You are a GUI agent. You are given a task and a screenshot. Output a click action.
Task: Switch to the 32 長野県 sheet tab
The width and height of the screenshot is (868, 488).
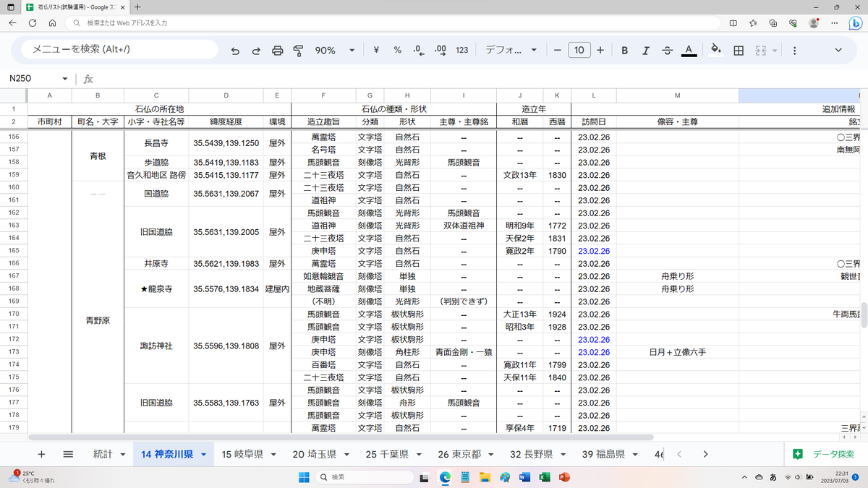(x=532, y=454)
